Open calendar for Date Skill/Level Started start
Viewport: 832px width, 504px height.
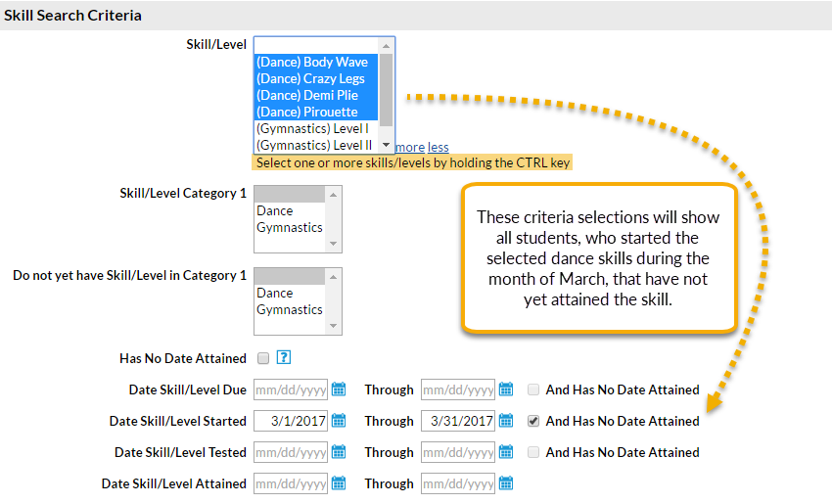339,421
